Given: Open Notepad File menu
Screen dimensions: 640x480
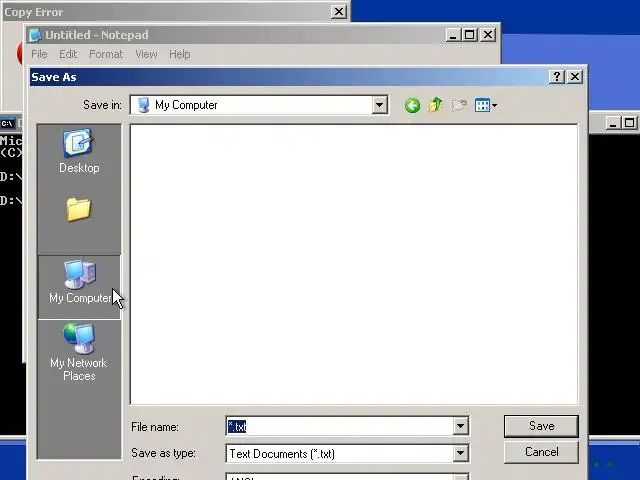Looking at the screenshot, I should tap(39, 54).
